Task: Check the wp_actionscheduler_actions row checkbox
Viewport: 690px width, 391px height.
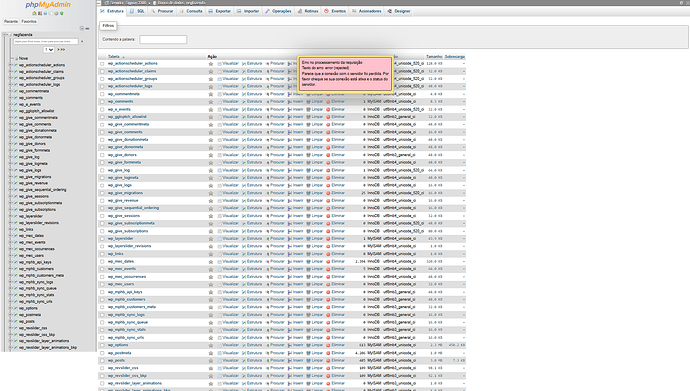Action: pyautogui.click(x=102, y=64)
